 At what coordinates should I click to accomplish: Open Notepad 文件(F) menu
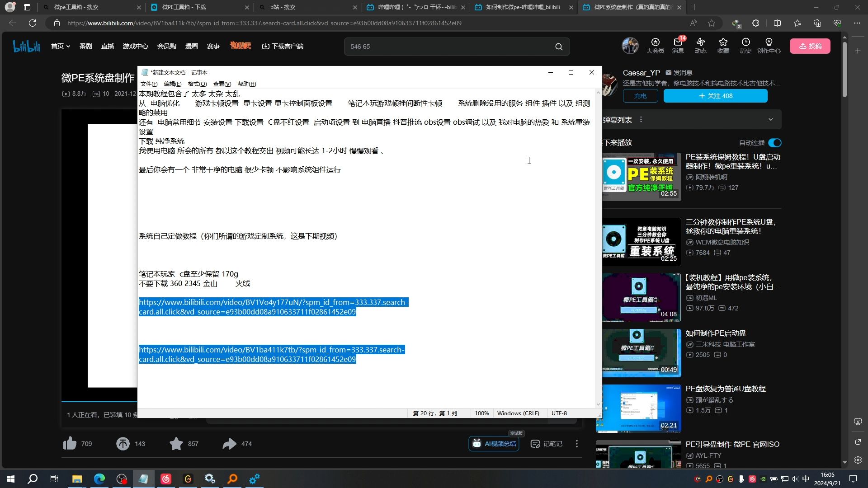pyautogui.click(x=149, y=84)
